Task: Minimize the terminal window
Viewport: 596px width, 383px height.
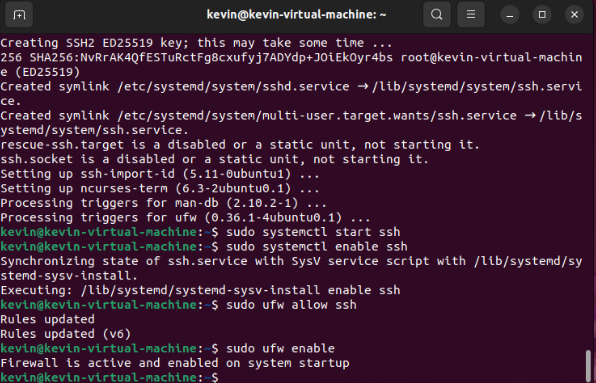Action: click(510, 15)
